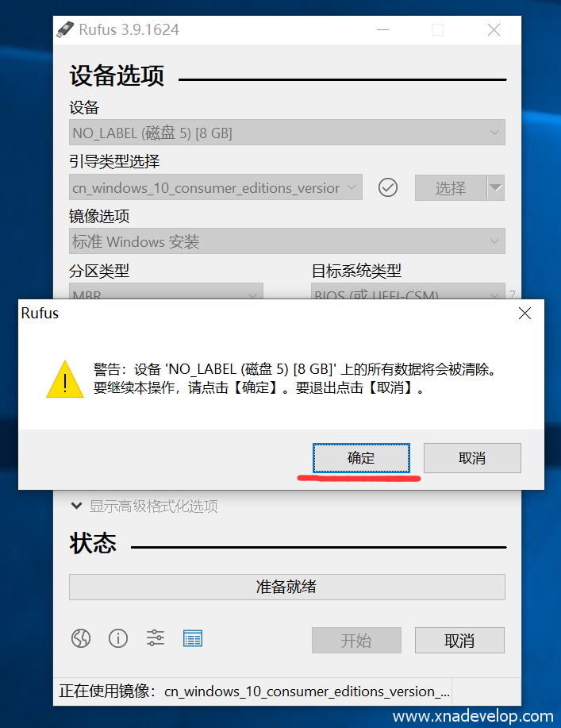Click the Rufus USB drive title icon
This screenshot has width=561, height=728.
[65, 29]
